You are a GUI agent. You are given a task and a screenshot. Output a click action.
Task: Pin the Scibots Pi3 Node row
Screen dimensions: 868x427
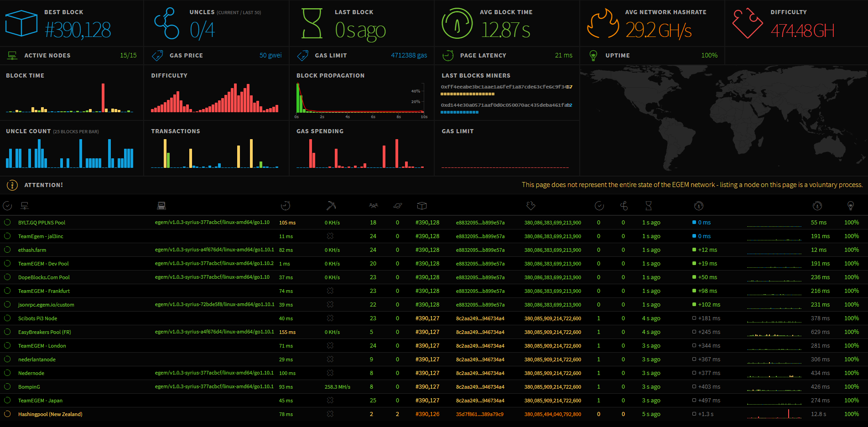tap(7, 318)
